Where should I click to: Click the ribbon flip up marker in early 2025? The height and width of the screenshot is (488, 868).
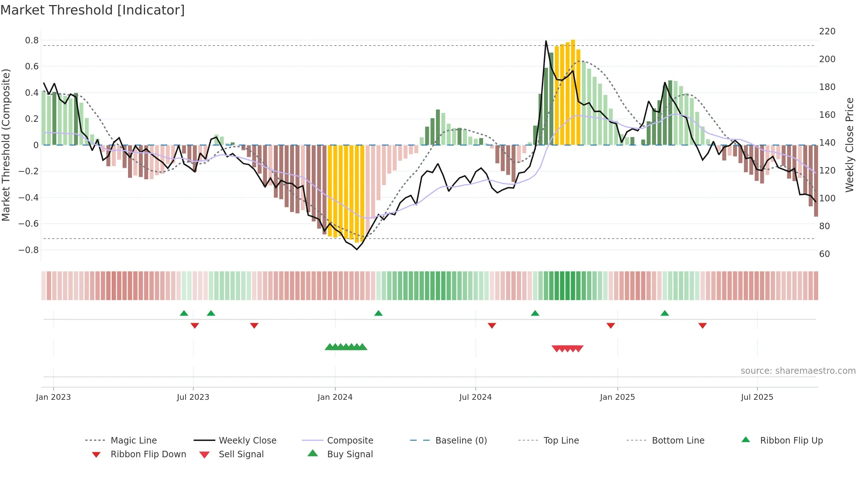tap(665, 313)
